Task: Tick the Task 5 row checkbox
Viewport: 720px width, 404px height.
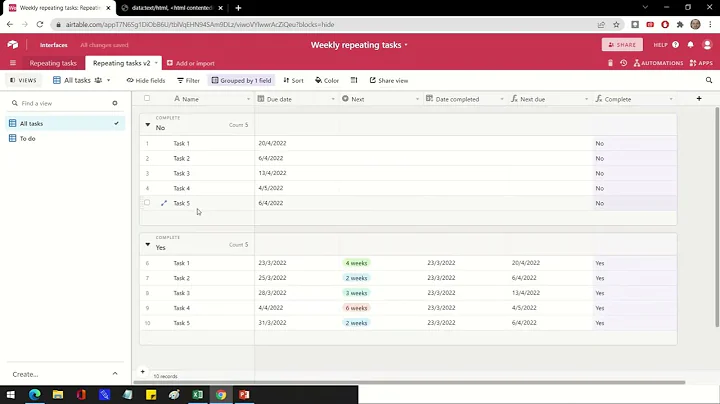Action: point(147,202)
